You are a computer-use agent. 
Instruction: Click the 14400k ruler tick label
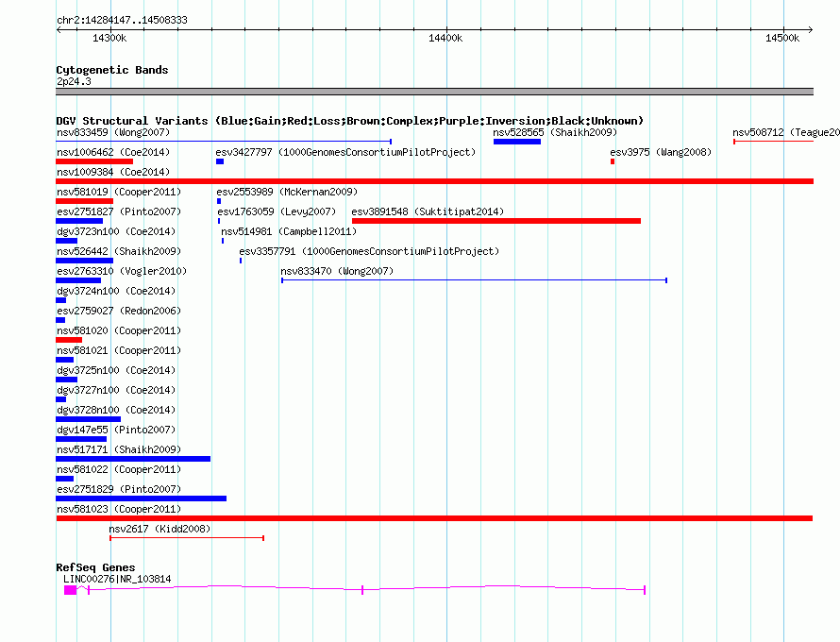(445, 38)
